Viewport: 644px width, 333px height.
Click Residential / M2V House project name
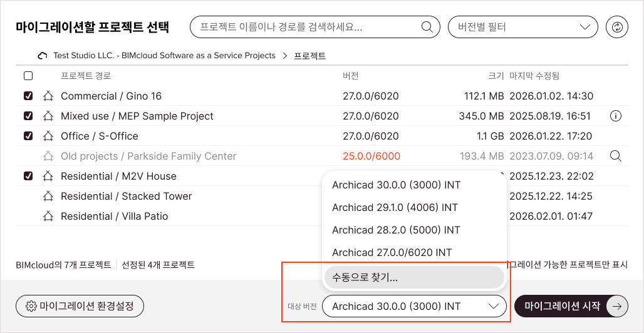(118, 176)
